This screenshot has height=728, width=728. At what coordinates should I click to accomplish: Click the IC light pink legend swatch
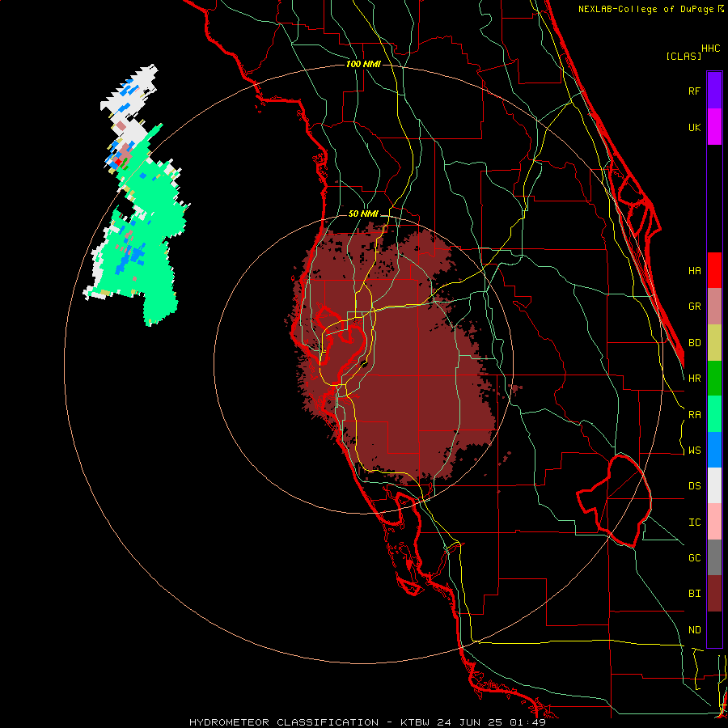[714, 522]
